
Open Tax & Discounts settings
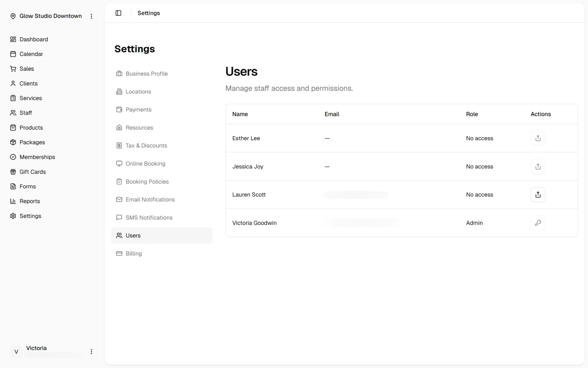(162, 145)
